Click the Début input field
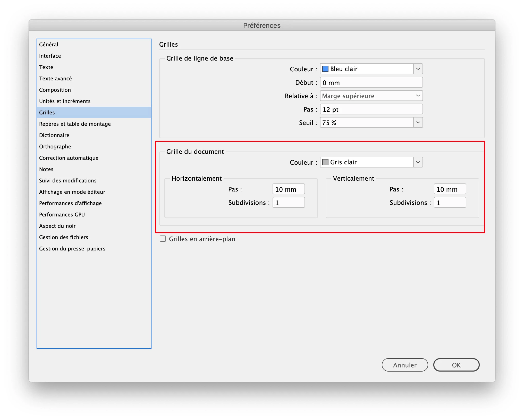The image size is (524, 420). coord(371,83)
